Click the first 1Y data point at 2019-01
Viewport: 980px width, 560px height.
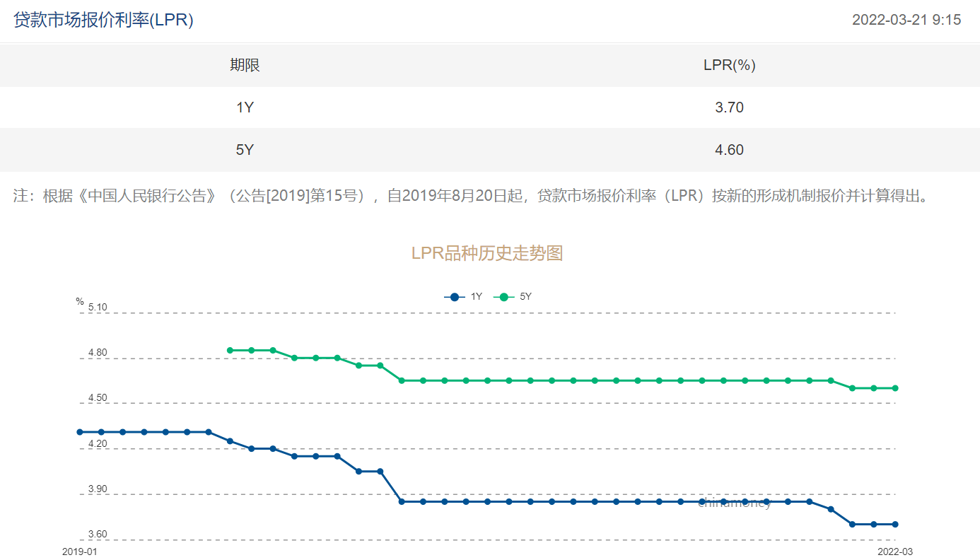pos(80,432)
